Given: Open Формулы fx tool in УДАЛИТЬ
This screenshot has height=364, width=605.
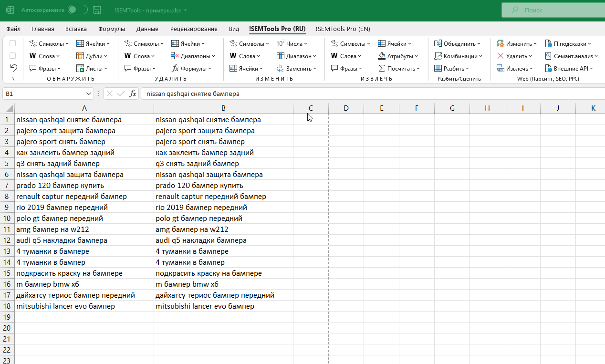Looking at the screenshot, I should tap(192, 68).
